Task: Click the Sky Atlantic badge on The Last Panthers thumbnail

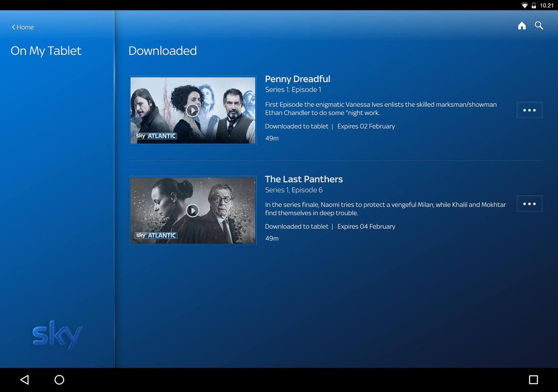Action: pyautogui.click(x=155, y=236)
